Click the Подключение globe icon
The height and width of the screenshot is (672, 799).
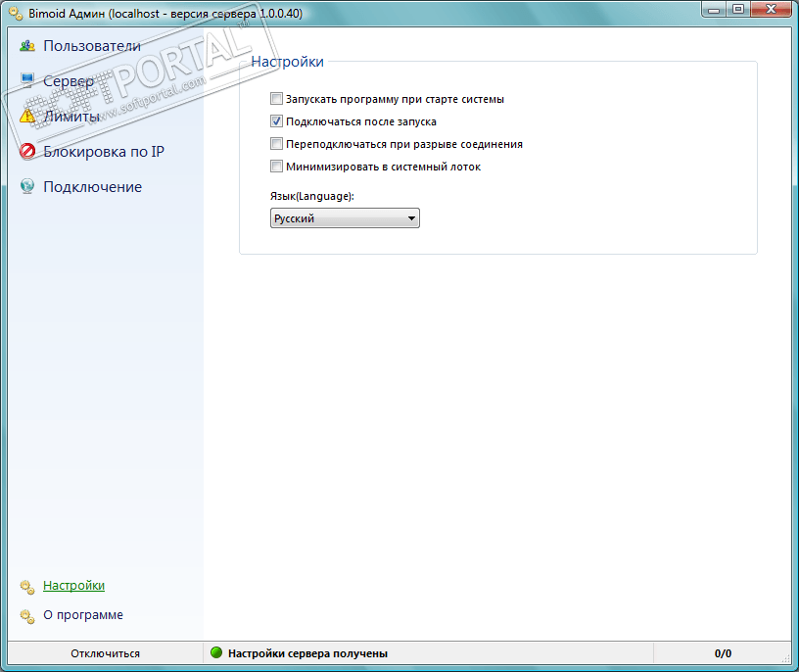[27, 186]
